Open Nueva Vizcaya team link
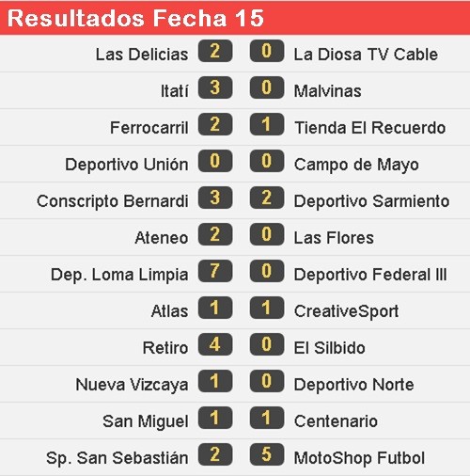470x476 pixels. click(x=132, y=385)
